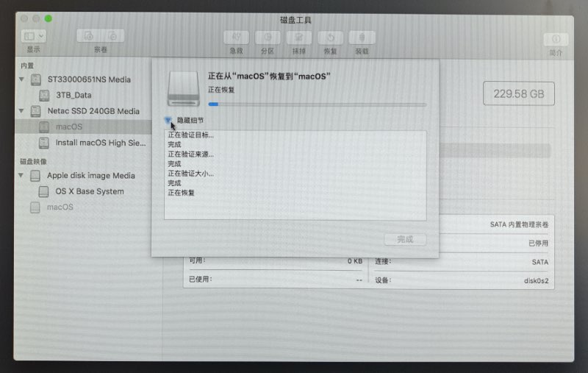
Task: Click the add volume icon under 宗卷
Action: 88,35
